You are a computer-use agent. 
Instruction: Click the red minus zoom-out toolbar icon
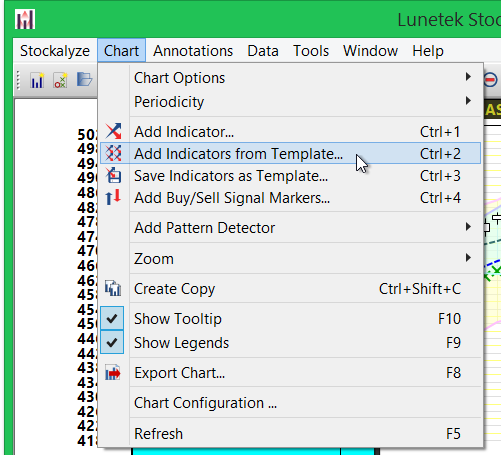(x=490, y=80)
